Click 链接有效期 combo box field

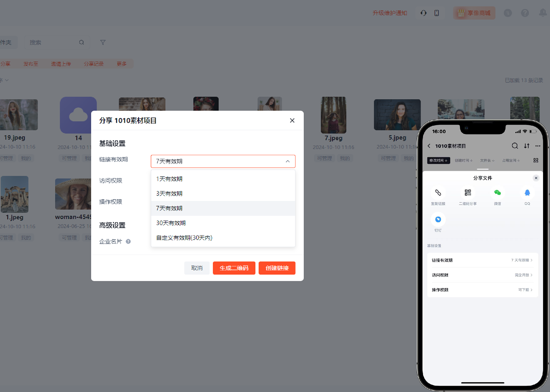pyautogui.click(x=223, y=161)
